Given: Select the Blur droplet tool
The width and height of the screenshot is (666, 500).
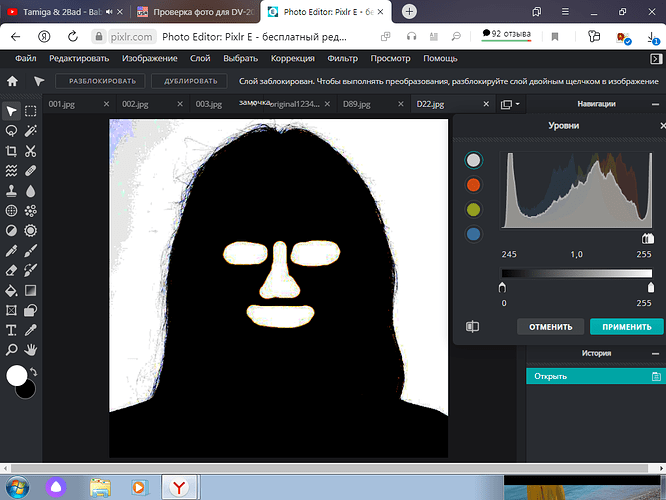Looking at the screenshot, I should (x=31, y=191).
